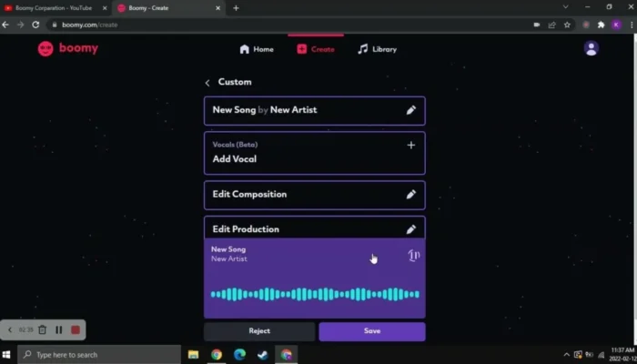This screenshot has height=364, width=637.
Task: Open the browser extensions puzzle icon
Action: 601,25
